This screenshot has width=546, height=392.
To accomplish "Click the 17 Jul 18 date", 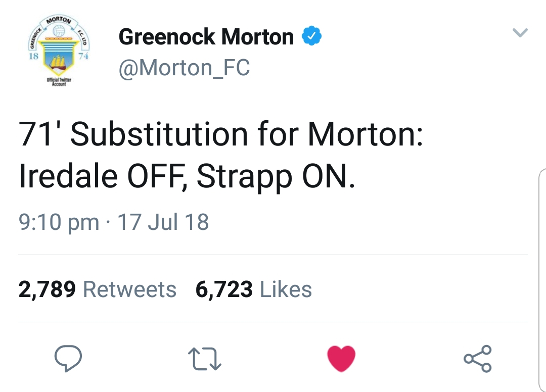I will point(163,222).
